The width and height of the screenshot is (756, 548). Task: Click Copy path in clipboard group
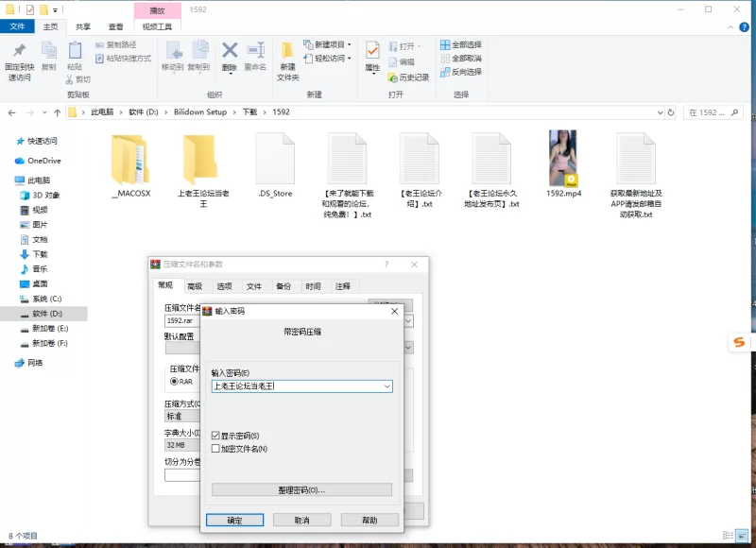pyautogui.click(x=115, y=44)
